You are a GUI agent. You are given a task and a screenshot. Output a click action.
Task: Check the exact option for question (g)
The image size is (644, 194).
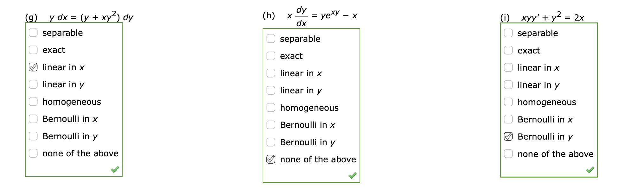click(x=33, y=49)
